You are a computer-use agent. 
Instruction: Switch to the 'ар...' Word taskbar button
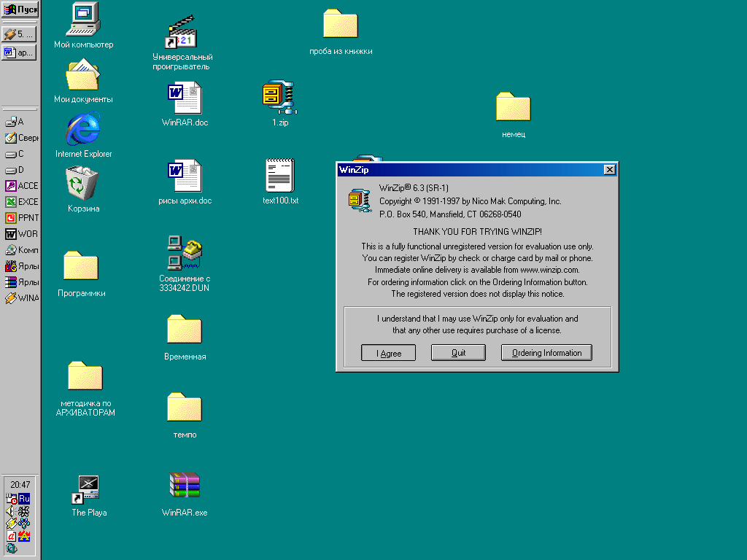[x=19, y=52]
